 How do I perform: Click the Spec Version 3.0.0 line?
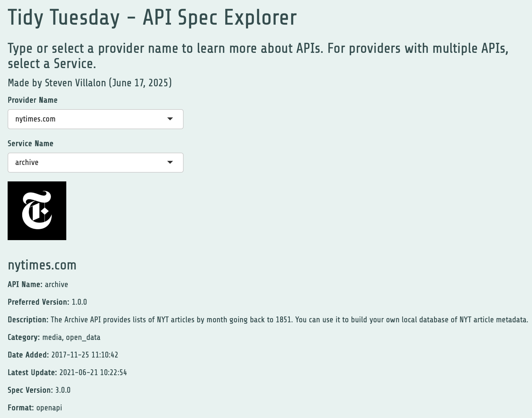39,390
